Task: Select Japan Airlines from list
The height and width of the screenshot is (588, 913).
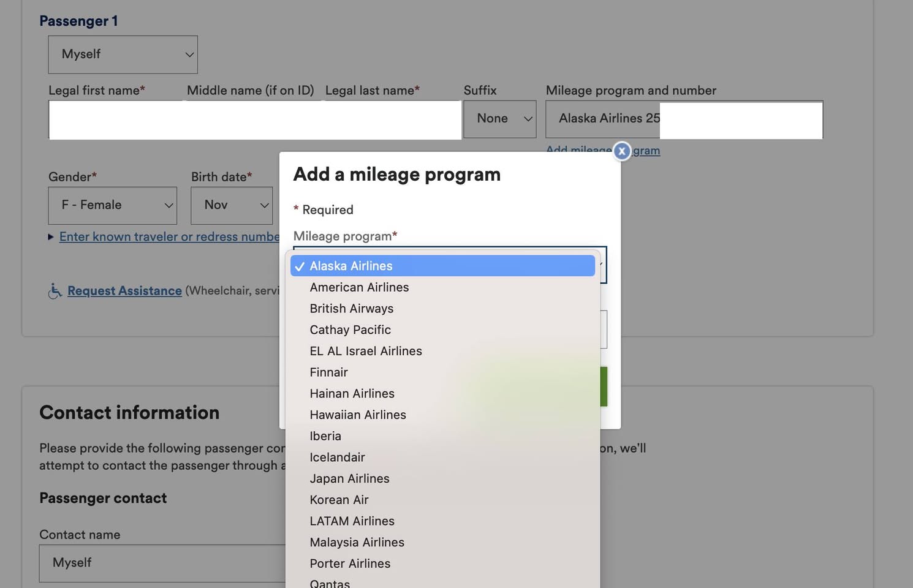Action: tap(349, 478)
